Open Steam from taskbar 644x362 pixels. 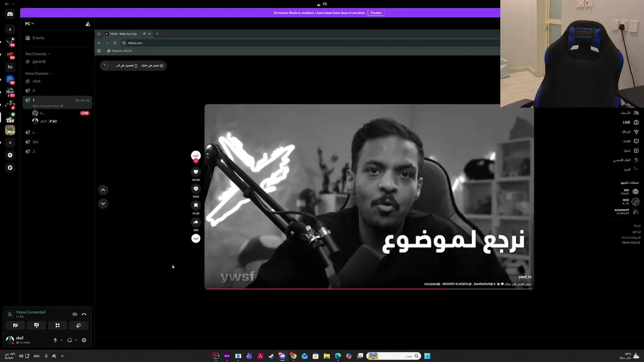coord(271,356)
